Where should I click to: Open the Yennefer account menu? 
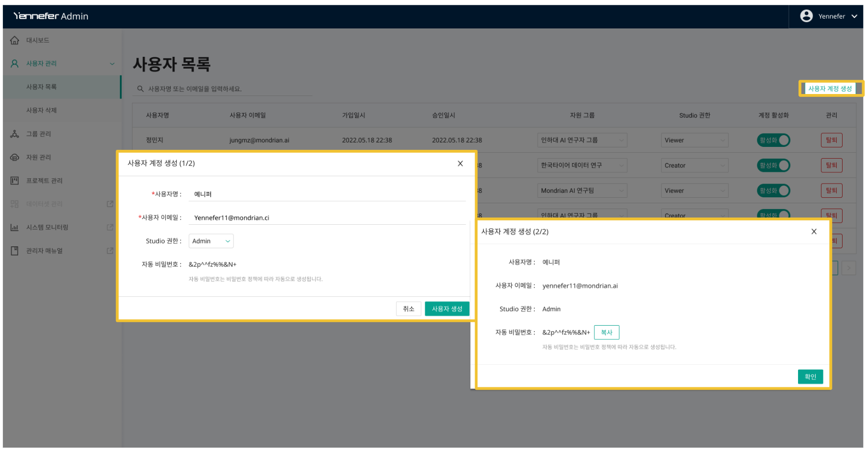828,16
